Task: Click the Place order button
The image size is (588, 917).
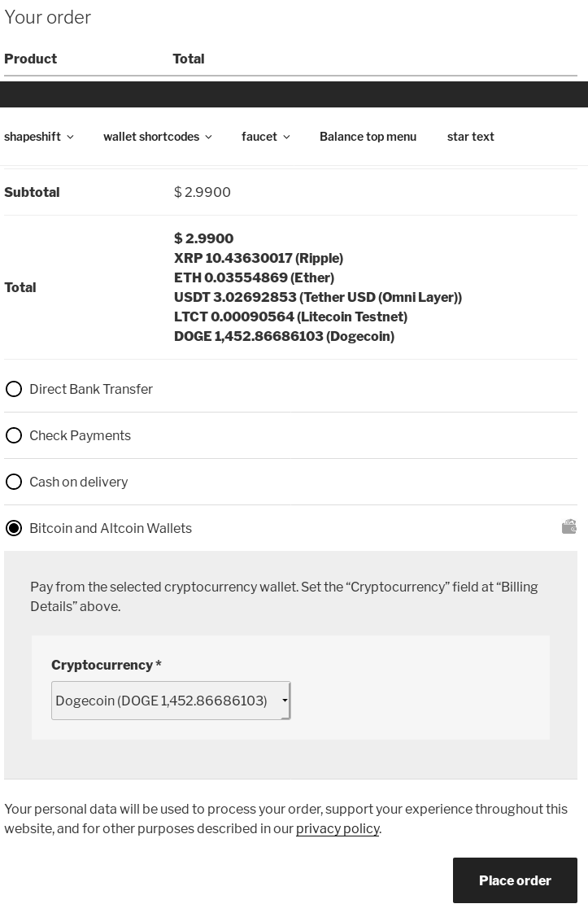Action: click(x=515, y=880)
